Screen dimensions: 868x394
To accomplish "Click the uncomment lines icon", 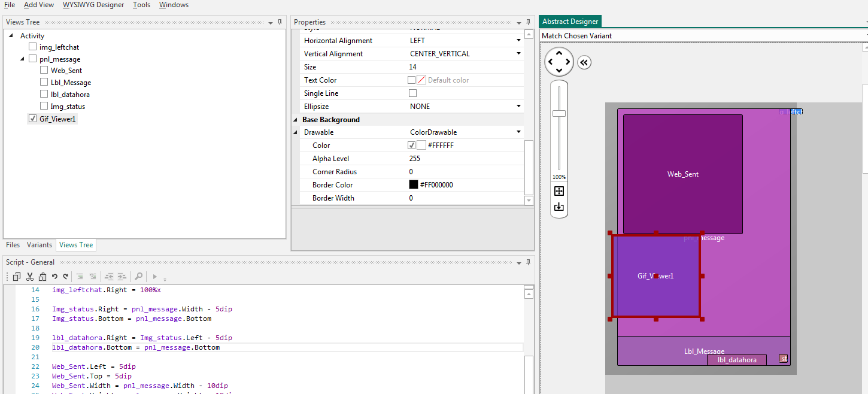I will [93, 277].
